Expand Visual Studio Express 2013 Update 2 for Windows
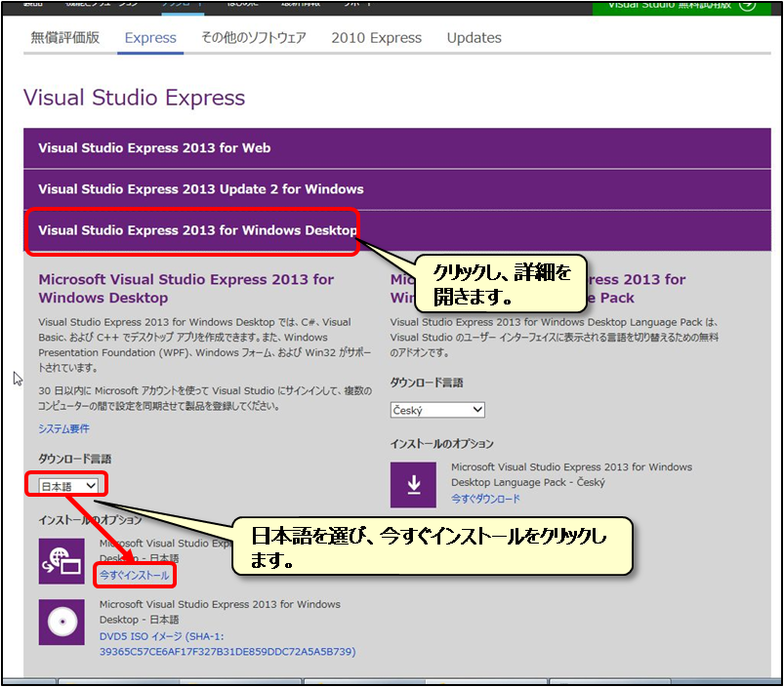784x687 pixels. pyautogui.click(x=397, y=189)
